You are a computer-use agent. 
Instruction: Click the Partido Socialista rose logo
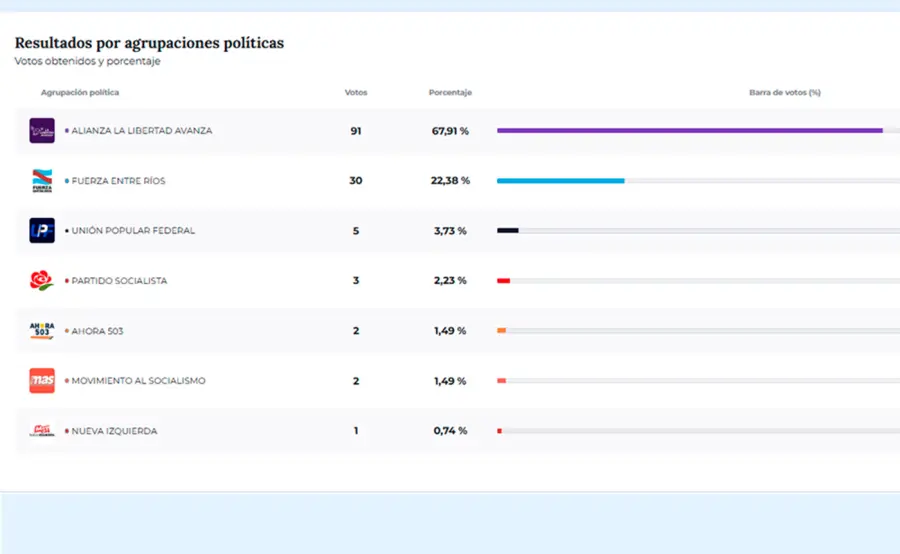42,281
